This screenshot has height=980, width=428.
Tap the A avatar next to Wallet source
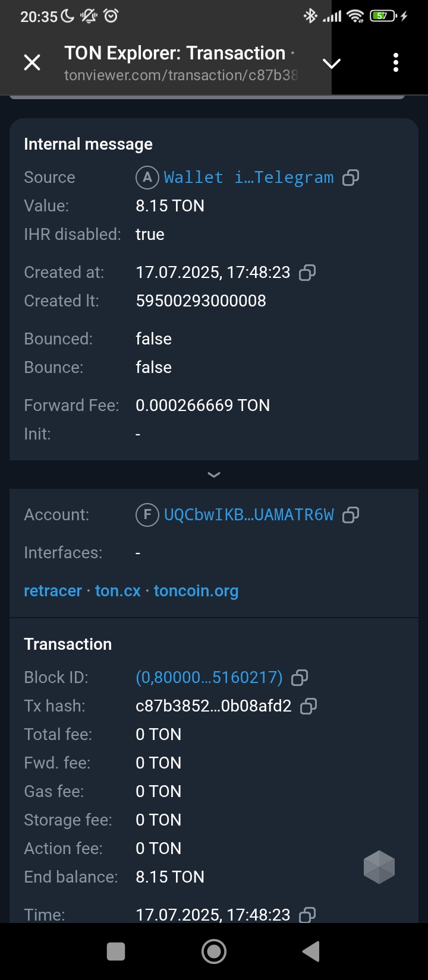pos(147,178)
